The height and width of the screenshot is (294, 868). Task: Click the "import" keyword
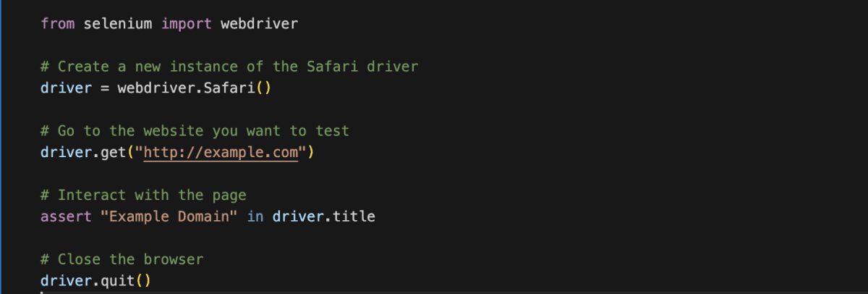187,24
